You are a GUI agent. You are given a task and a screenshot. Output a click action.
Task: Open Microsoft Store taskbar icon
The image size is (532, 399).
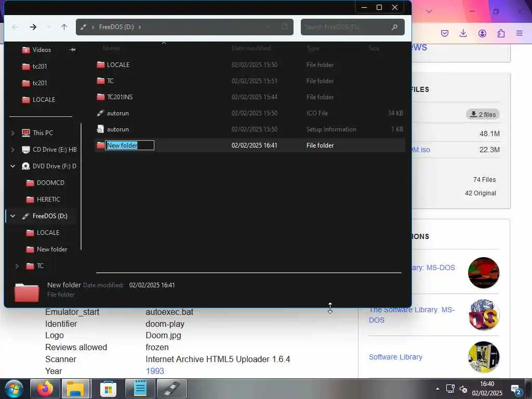tap(108, 389)
